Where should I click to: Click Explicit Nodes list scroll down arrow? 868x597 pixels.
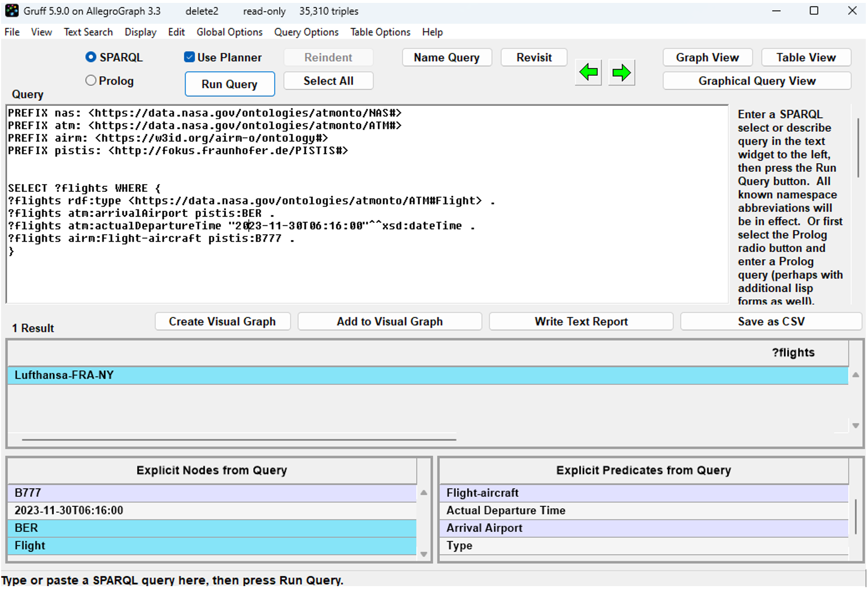pos(423,554)
